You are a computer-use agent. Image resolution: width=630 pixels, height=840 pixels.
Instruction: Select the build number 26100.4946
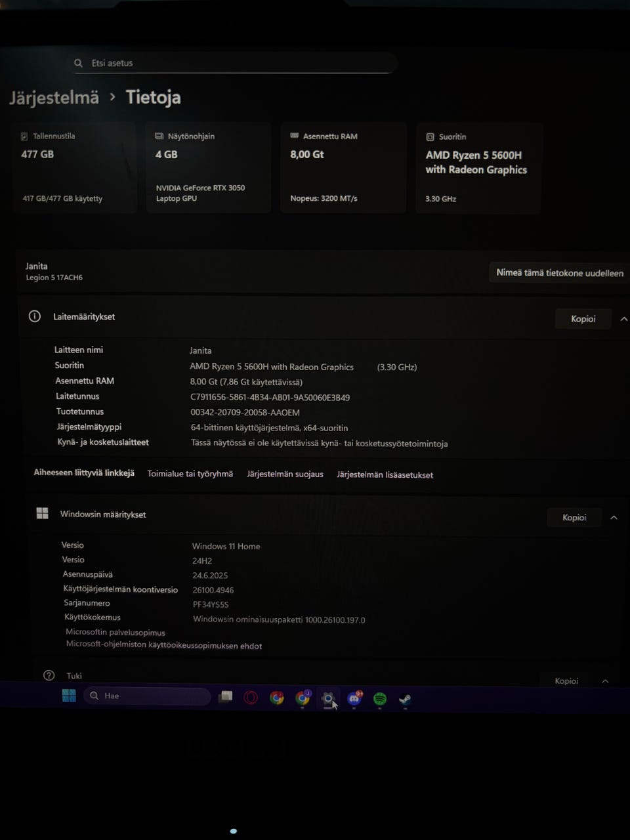point(213,590)
